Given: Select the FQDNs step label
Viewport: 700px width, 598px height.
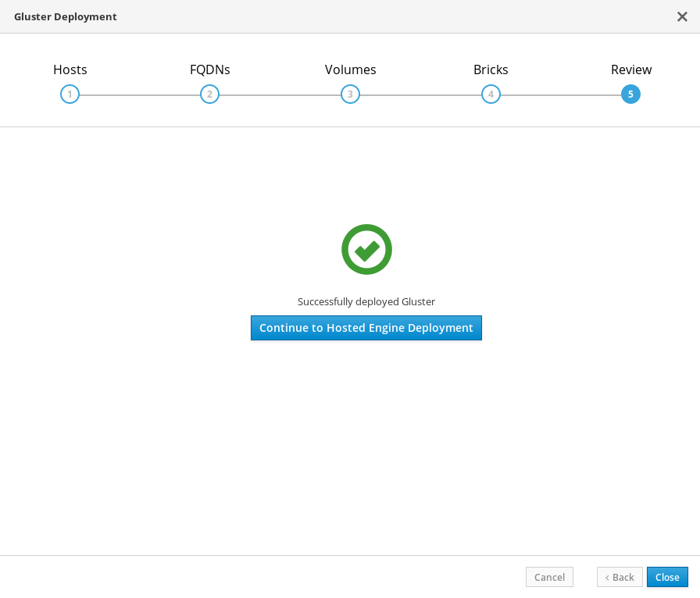Looking at the screenshot, I should click(209, 69).
